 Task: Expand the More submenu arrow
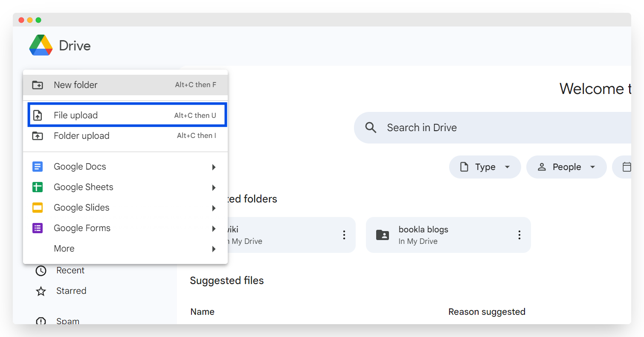pyautogui.click(x=214, y=249)
